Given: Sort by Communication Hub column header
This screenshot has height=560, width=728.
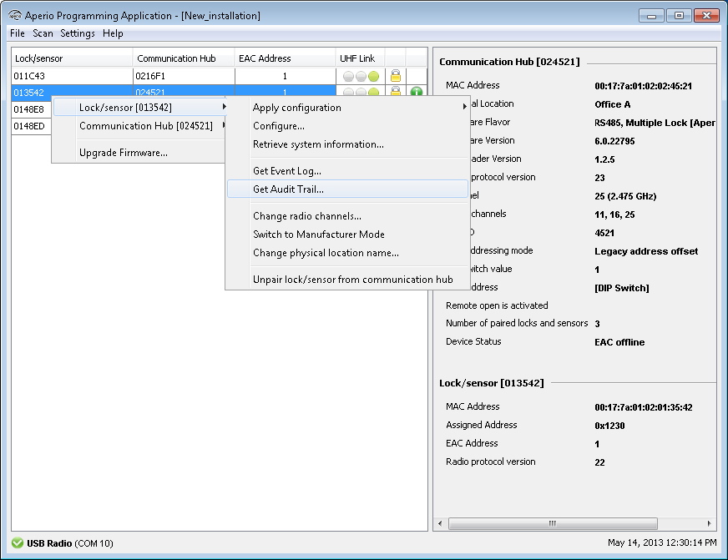Looking at the screenshot, I should pos(184,58).
